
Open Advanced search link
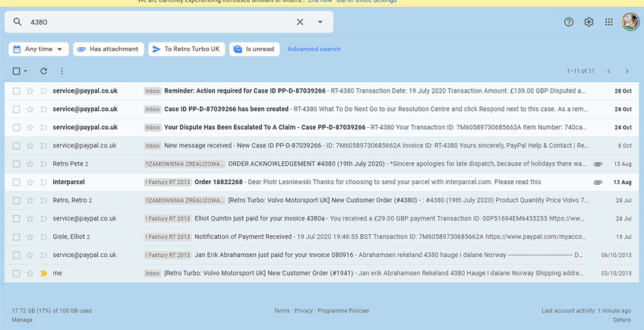point(314,49)
